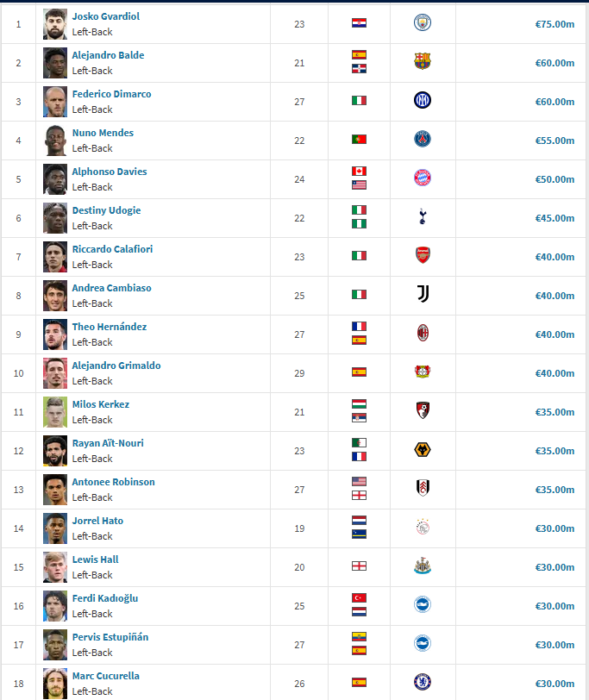Click the Portuguese flag for Nuno Mendes
This screenshot has height=700, width=589.
[359, 140]
